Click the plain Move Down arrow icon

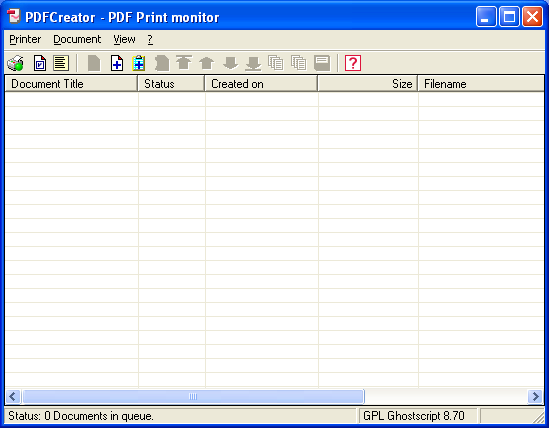(230, 63)
